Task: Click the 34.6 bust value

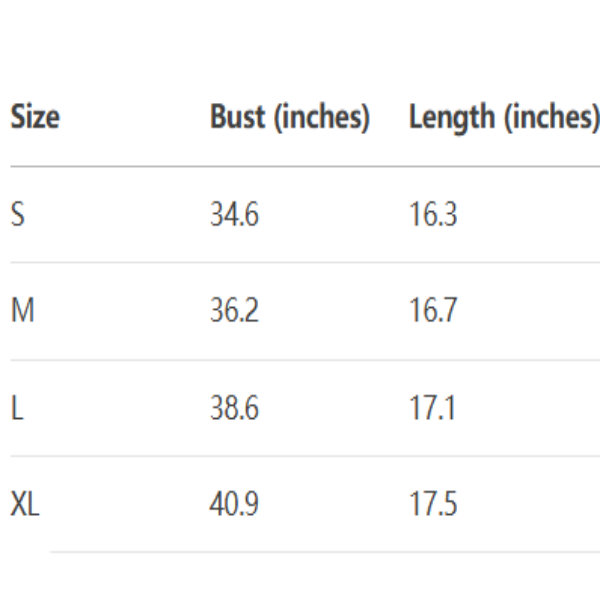Action: pyautogui.click(x=234, y=215)
